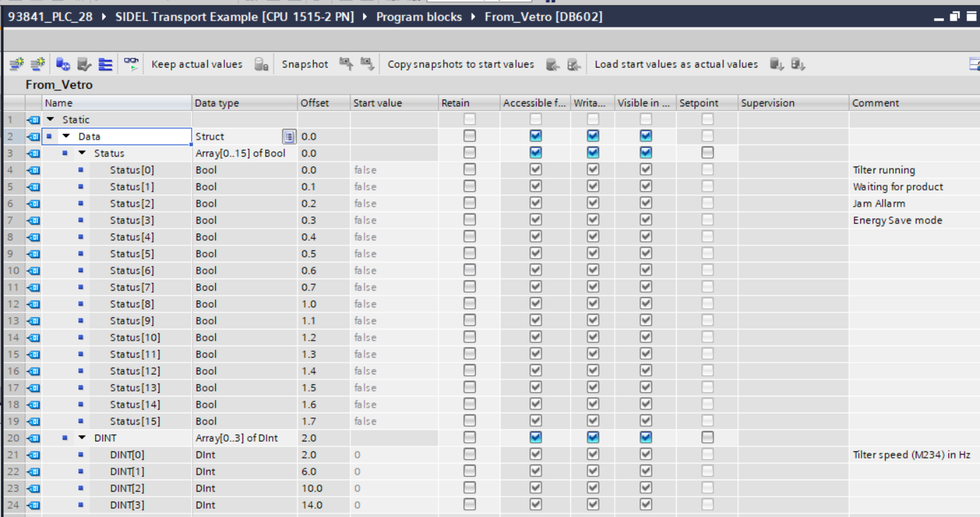Toggle Retain checkbox for the Data row

click(x=470, y=136)
